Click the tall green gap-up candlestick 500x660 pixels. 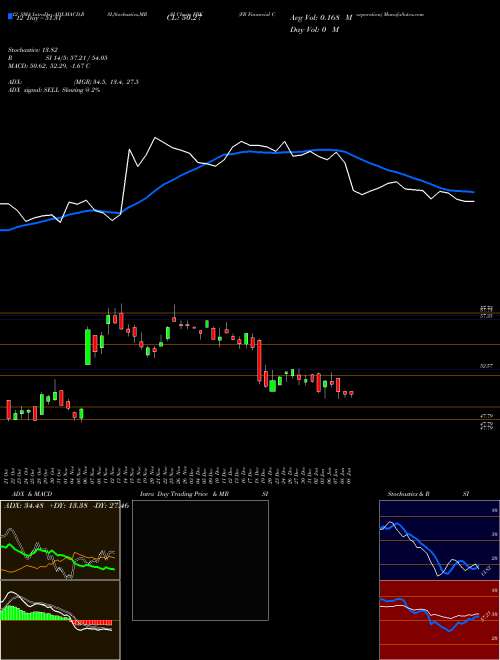click(88, 347)
